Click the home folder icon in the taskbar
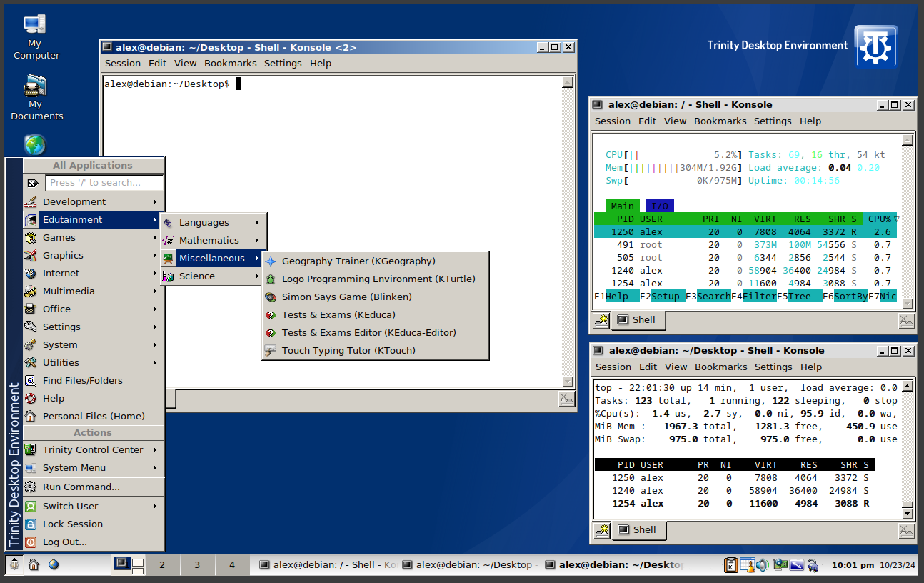Viewport: 924px width, 583px height. coord(34,565)
